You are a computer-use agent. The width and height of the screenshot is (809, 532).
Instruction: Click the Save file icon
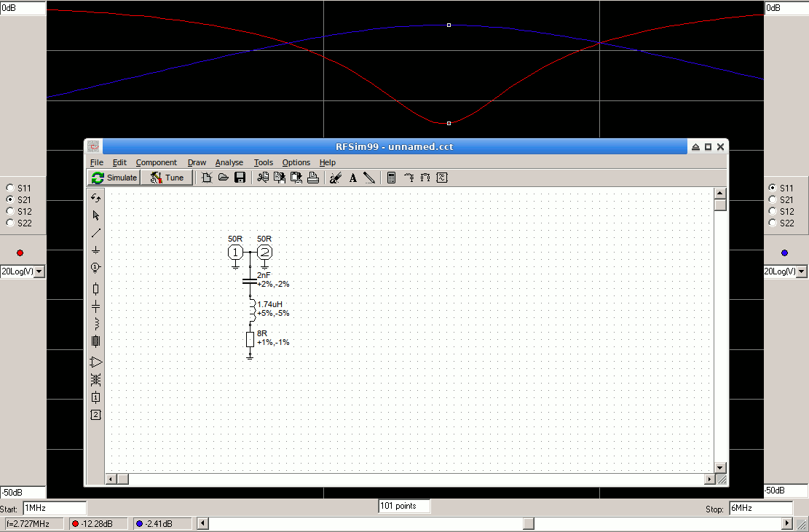240,177
